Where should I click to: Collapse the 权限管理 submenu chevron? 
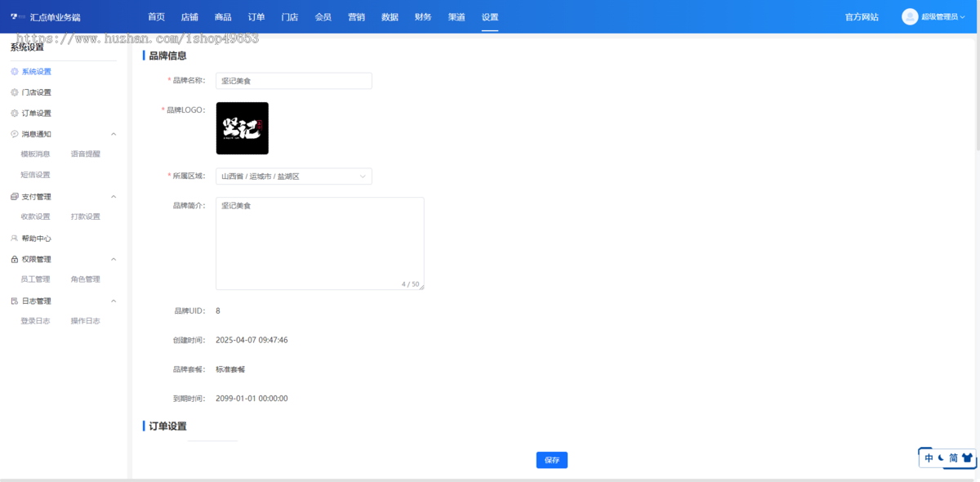(x=114, y=260)
